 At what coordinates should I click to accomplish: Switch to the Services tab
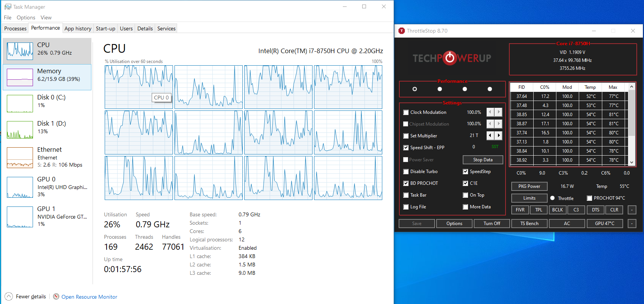click(166, 28)
